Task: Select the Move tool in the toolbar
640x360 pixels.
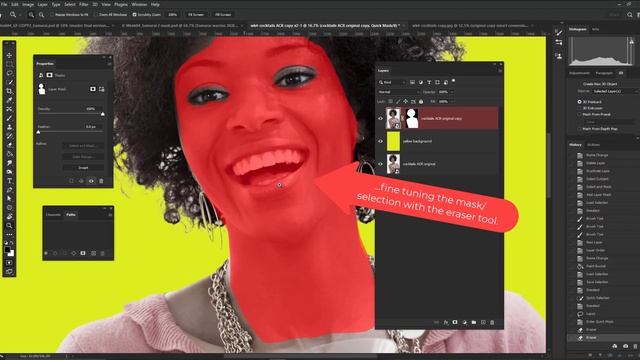Action: click(x=9, y=55)
